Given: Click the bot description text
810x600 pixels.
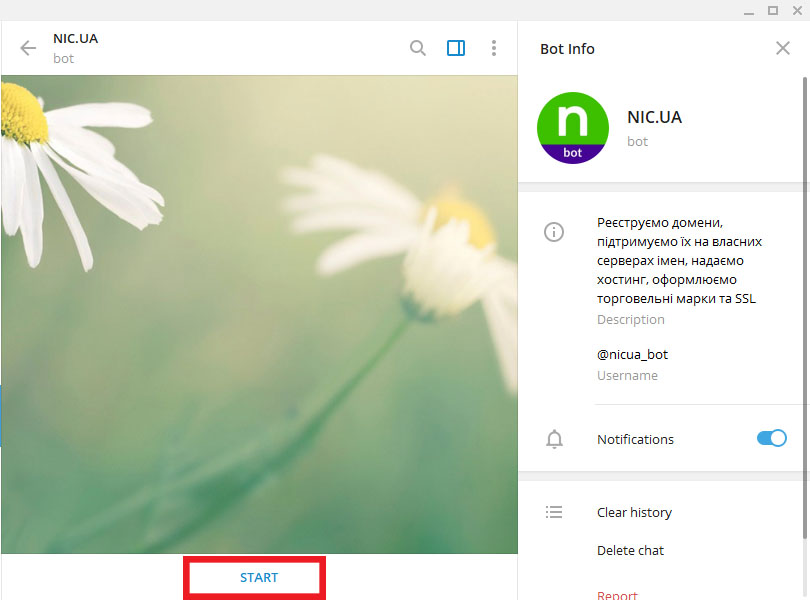Looking at the screenshot, I should pos(679,260).
